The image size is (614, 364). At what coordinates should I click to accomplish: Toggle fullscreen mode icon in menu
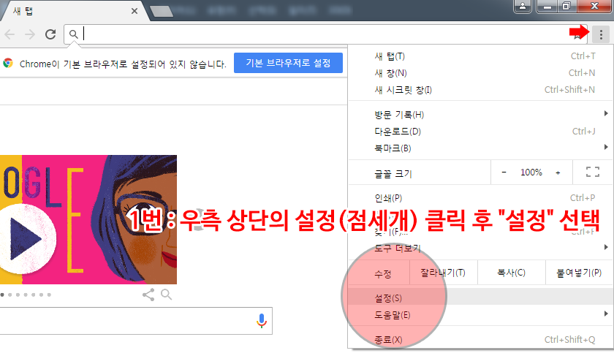coord(593,172)
